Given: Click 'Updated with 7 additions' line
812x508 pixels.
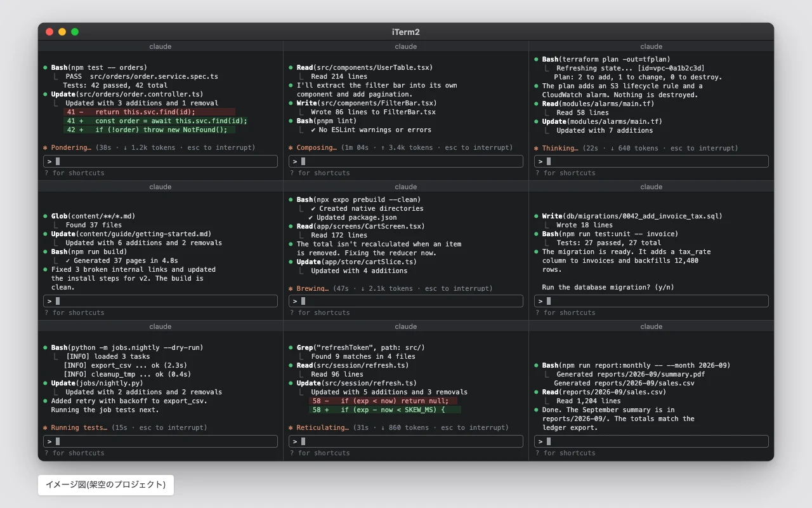Looking at the screenshot, I should pos(605,130).
